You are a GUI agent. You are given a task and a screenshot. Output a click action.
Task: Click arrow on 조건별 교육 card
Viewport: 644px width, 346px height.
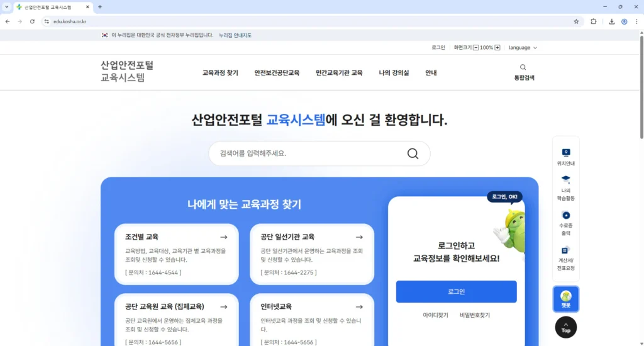point(223,237)
